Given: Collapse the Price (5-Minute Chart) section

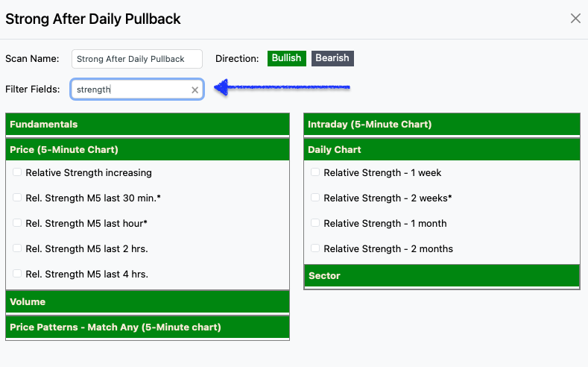Looking at the screenshot, I should click(x=147, y=150).
